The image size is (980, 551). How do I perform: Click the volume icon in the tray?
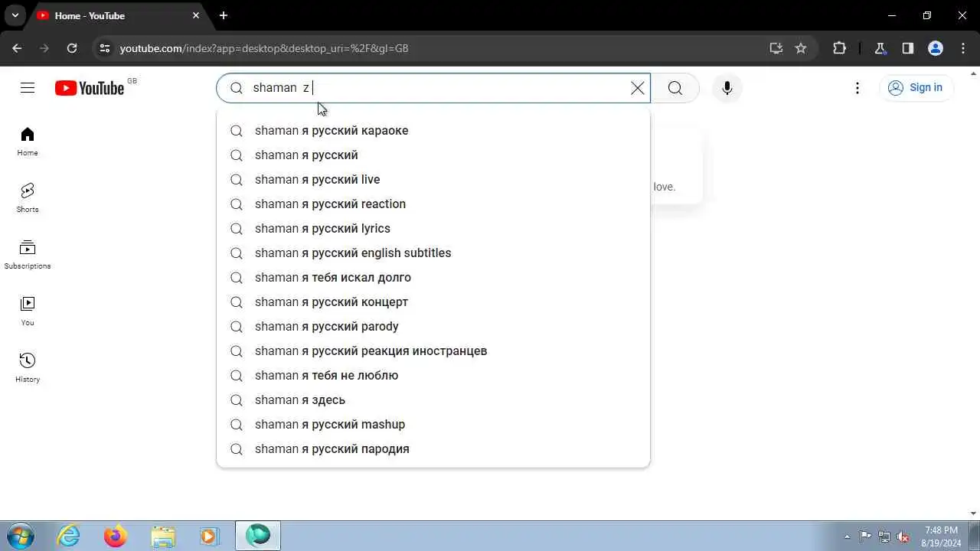click(903, 536)
